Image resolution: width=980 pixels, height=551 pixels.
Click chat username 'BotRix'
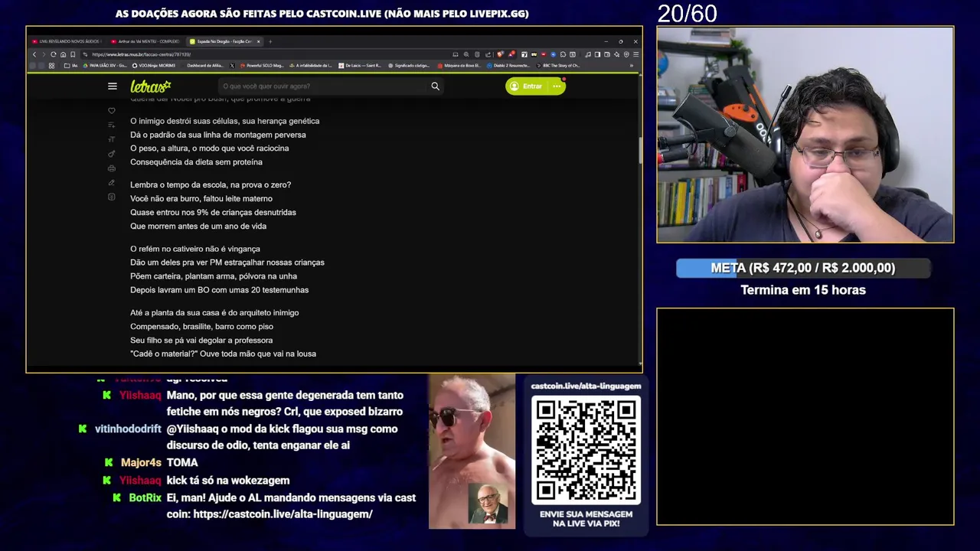[145, 498]
